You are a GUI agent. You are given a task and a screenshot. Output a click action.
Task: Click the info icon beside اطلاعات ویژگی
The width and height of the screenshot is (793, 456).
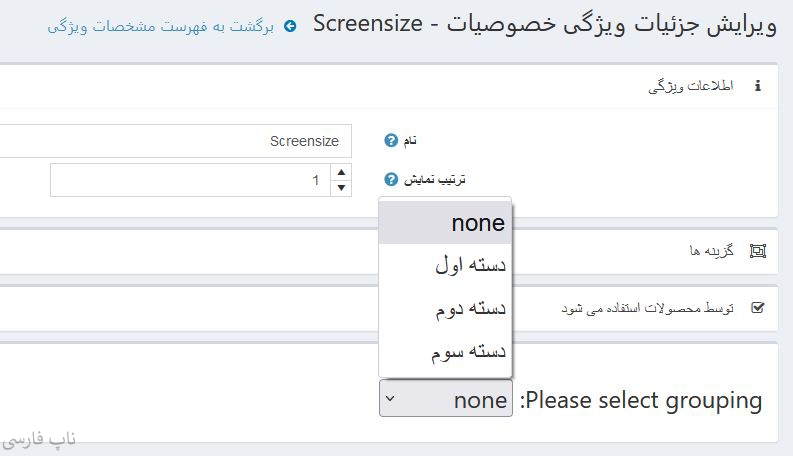pos(757,86)
